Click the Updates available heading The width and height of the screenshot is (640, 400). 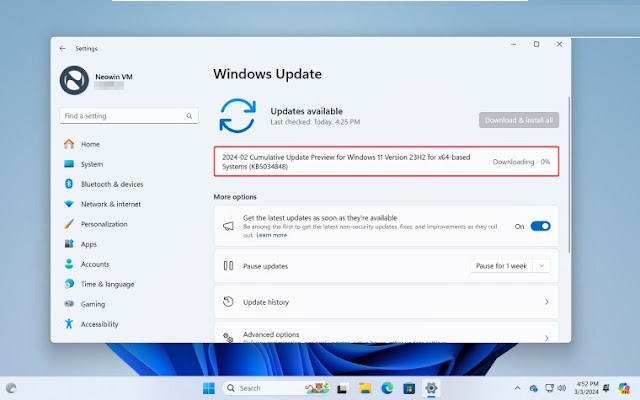point(307,111)
